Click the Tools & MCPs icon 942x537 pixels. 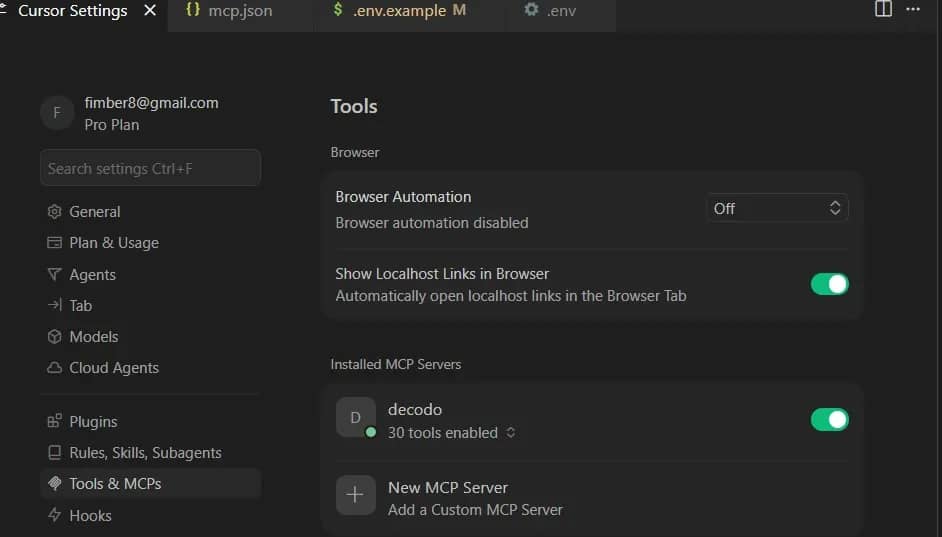55,484
